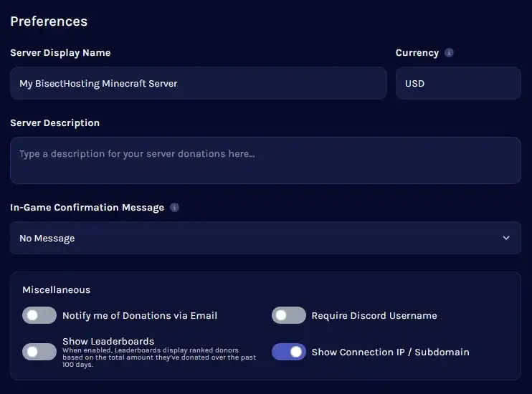Click the info icon next to Currency
This screenshot has height=394, width=532.
pyautogui.click(x=450, y=53)
